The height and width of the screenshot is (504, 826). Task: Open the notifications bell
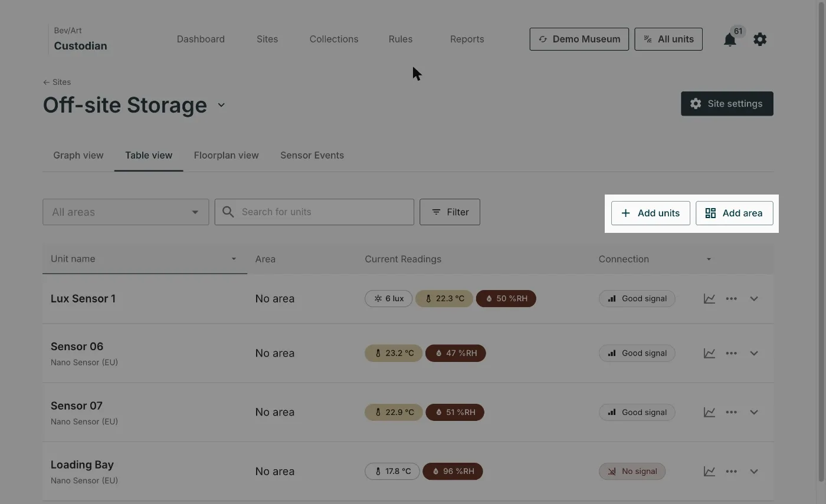point(730,39)
